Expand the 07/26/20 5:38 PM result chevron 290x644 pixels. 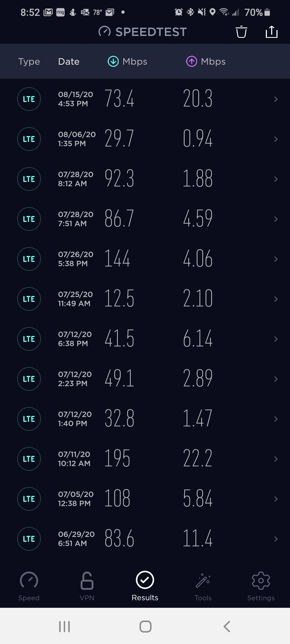(276, 259)
